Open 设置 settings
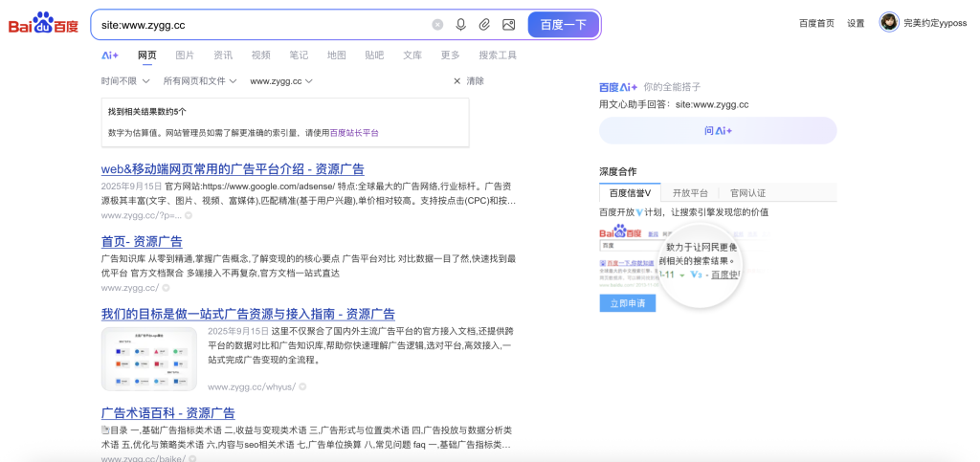 click(856, 23)
